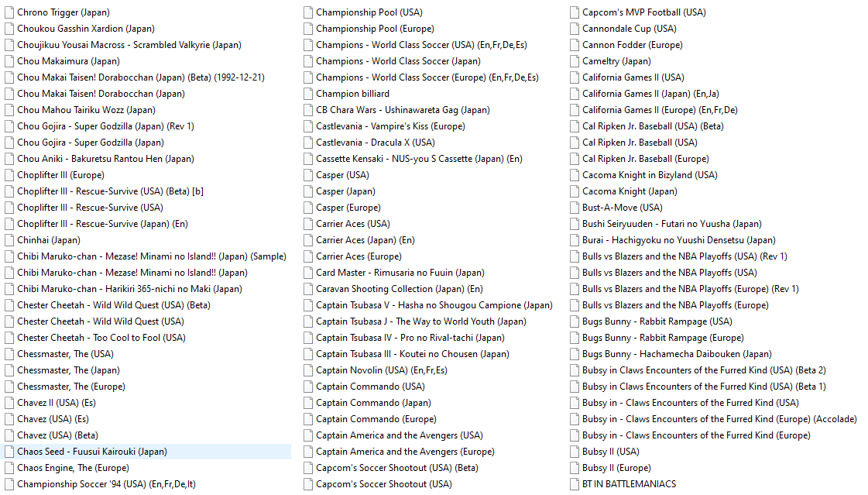868x495 pixels.
Task: Click Chou Gojira - Super Godzilla (Japan) (Rev 1)
Action: 106,126
